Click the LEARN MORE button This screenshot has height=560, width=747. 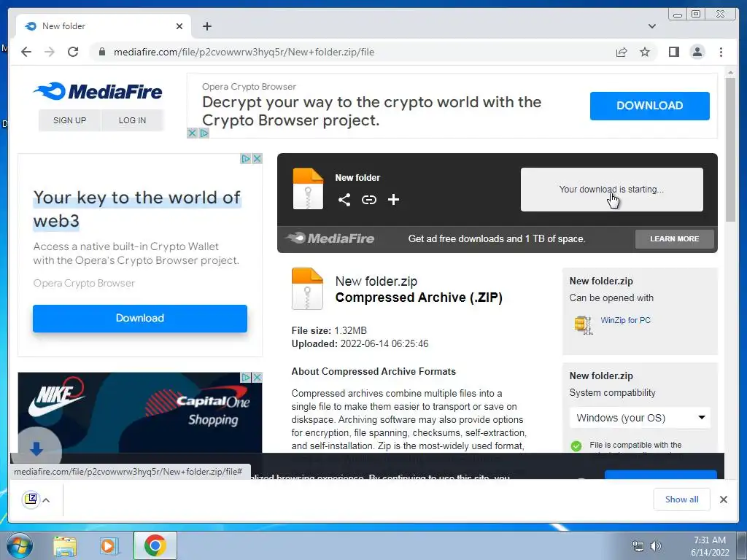pos(674,238)
